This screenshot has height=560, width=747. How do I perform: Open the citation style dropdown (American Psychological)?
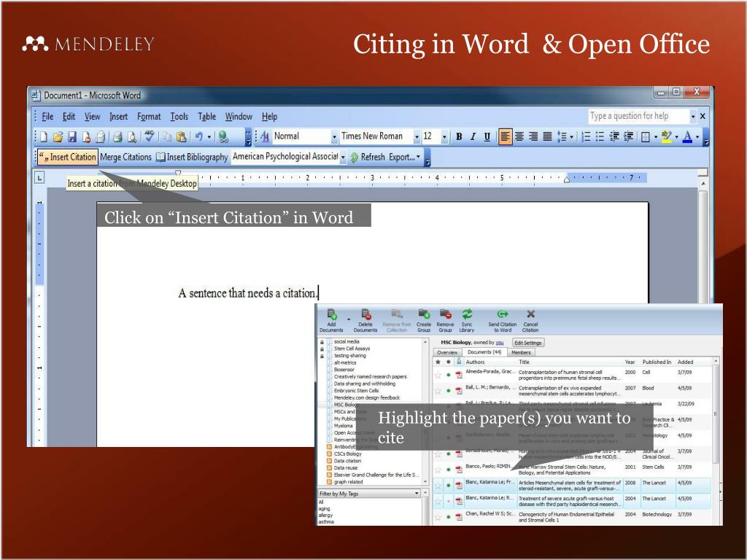(x=343, y=157)
